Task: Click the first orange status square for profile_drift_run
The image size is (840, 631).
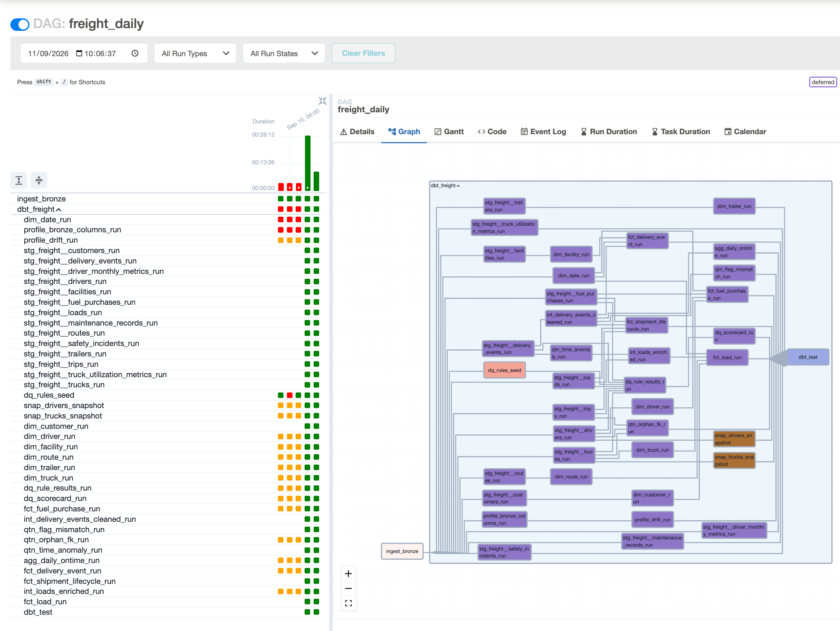Action: [281, 240]
